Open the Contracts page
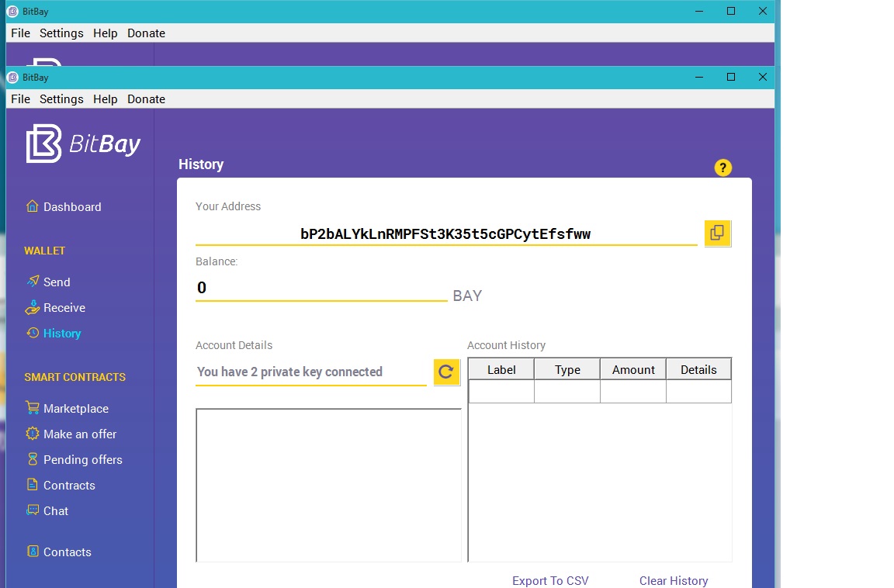 tap(61, 485)
